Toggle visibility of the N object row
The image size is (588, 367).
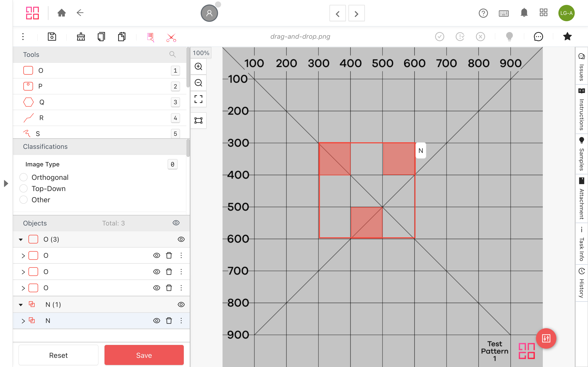point(156,321)
